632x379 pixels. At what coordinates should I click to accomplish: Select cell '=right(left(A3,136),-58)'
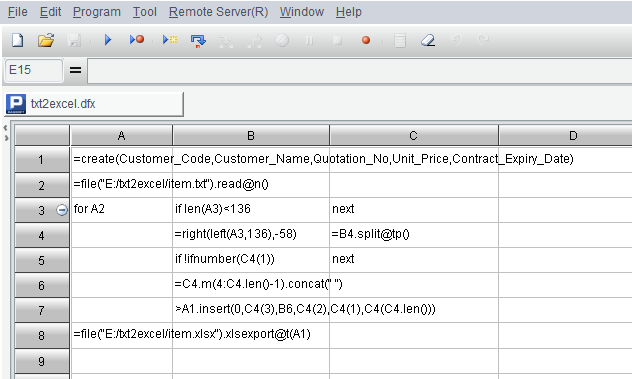pos(251,235)
